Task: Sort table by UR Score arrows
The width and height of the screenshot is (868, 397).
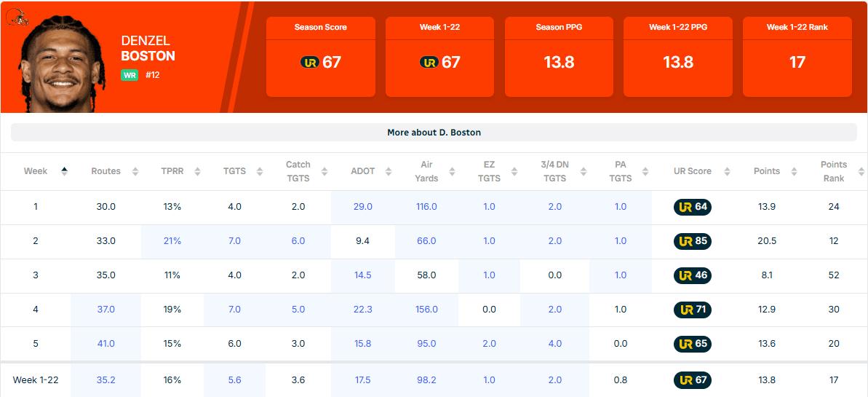Action: click(x=728, y=171)
